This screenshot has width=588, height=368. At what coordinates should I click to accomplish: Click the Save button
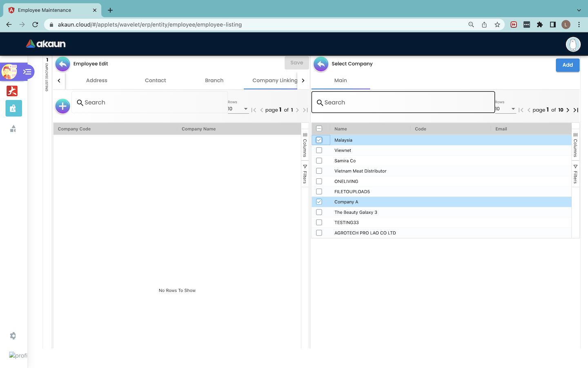click(296, 63)
